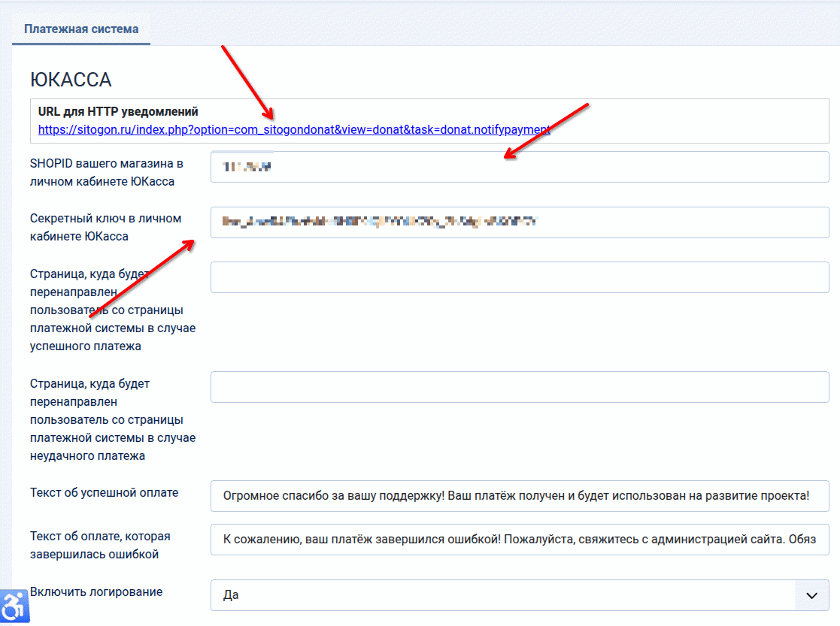
Task: Click the chevron arrow of logging select
Action: pyautogui.click(x=811, y=595)
